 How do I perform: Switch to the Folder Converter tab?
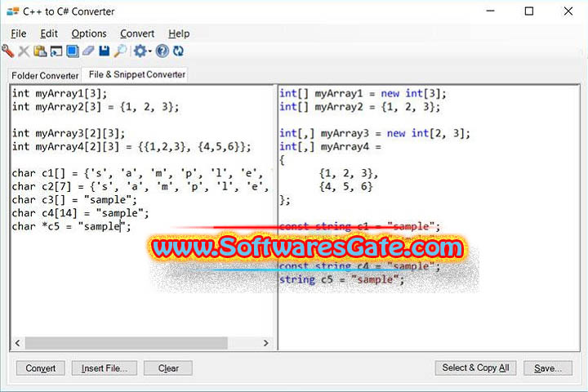(x=45, y=75)
